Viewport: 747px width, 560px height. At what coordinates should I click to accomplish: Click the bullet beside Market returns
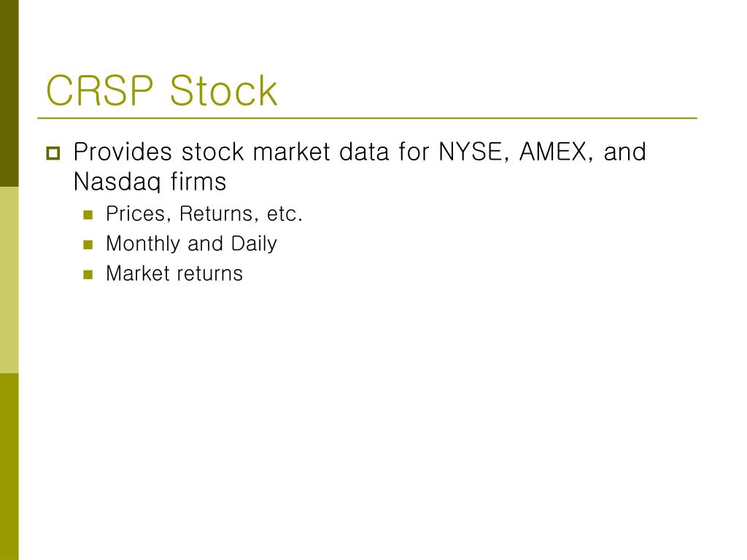[x=88, y=275]
